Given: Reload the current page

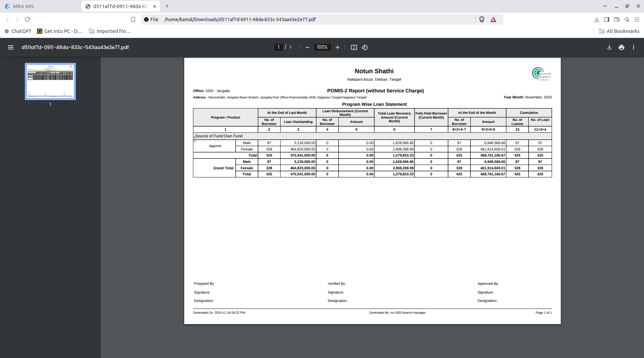Looking at the screenshot, I should 28,19.
